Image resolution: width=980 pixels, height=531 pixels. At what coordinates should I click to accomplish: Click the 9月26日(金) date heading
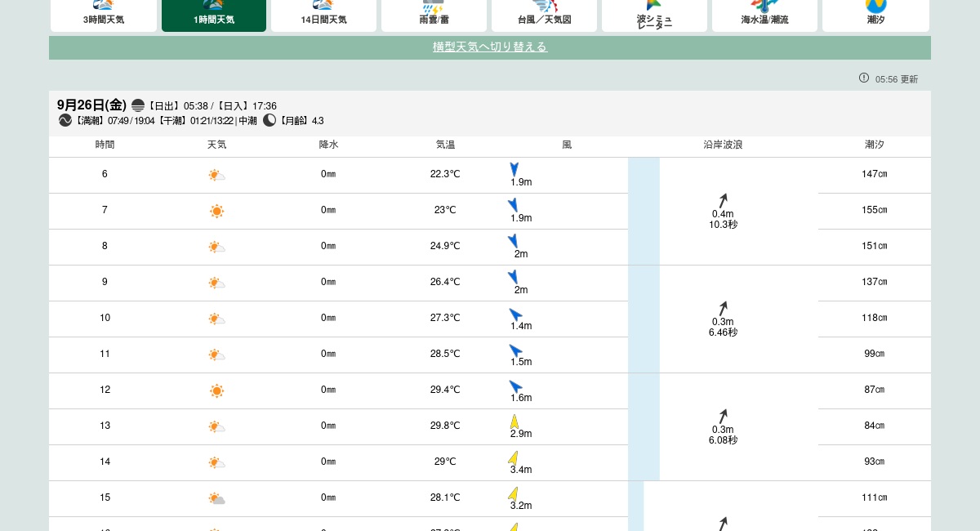[91, 105]
